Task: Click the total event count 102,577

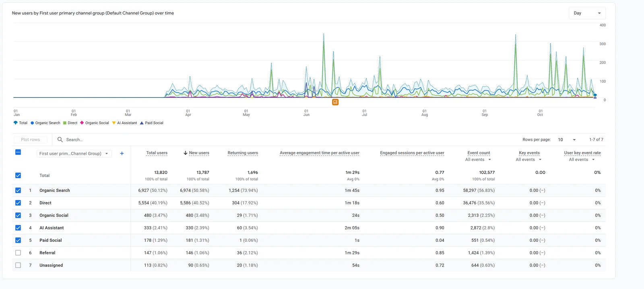Action: coord(487,173)
